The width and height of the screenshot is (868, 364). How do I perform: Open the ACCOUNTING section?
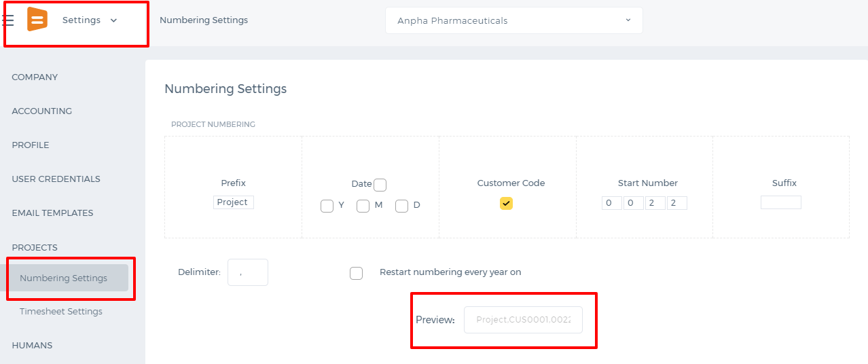click(x=42, y=111)
